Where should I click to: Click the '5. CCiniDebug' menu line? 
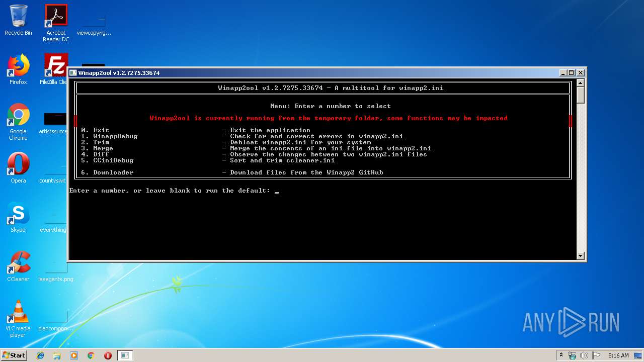coord(208,160)
